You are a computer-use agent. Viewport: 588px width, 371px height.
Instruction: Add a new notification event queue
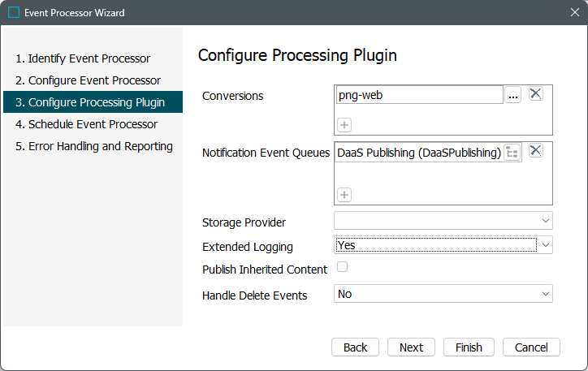pyautogui.click(x=344, y=195)
